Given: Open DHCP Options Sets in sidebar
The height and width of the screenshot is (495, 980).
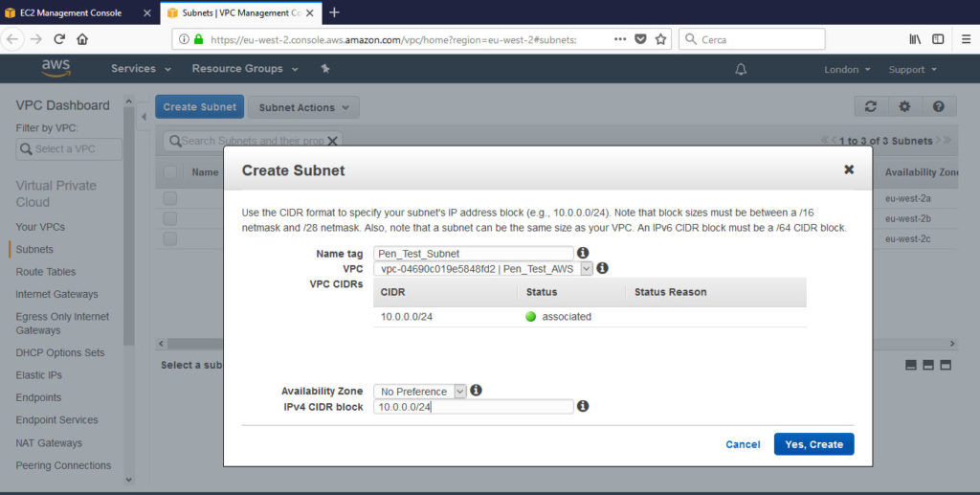Looking at the screenshot, I should pyautogui.click(x=60, y=352).
